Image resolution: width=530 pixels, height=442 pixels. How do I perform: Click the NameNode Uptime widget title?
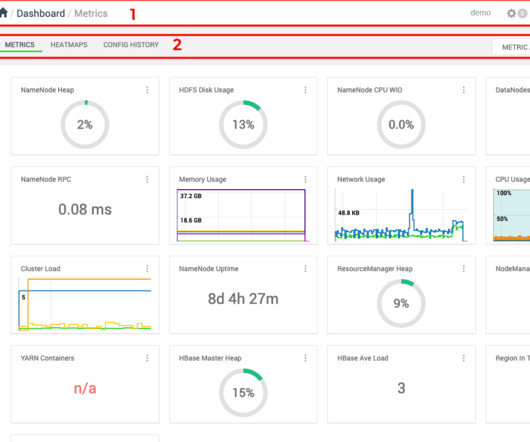click(x=209, y=269)
